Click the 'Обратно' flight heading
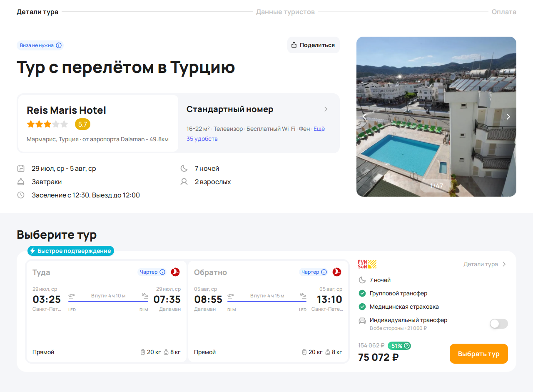The height and width of the screenshot is (392, 533). pyautogui.click(x=210, y=272)
